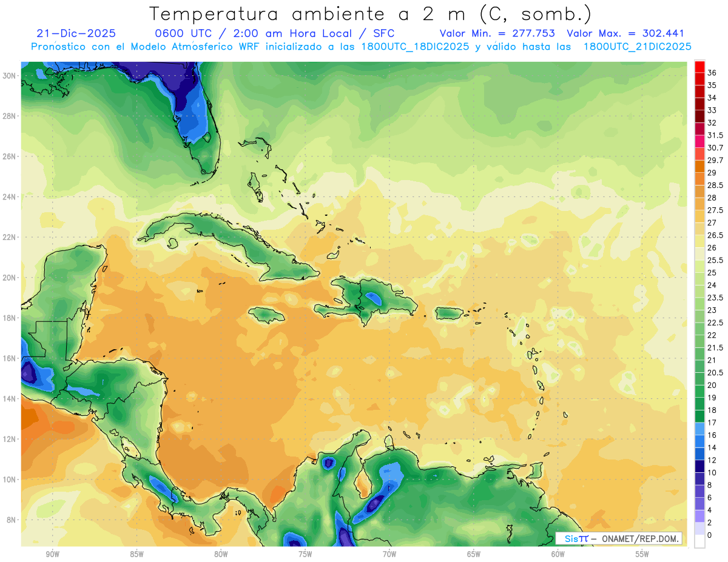Click colorbar label '34'
Image resolution: width=728 pixels, height=562 pixels.
click(712, 98)
